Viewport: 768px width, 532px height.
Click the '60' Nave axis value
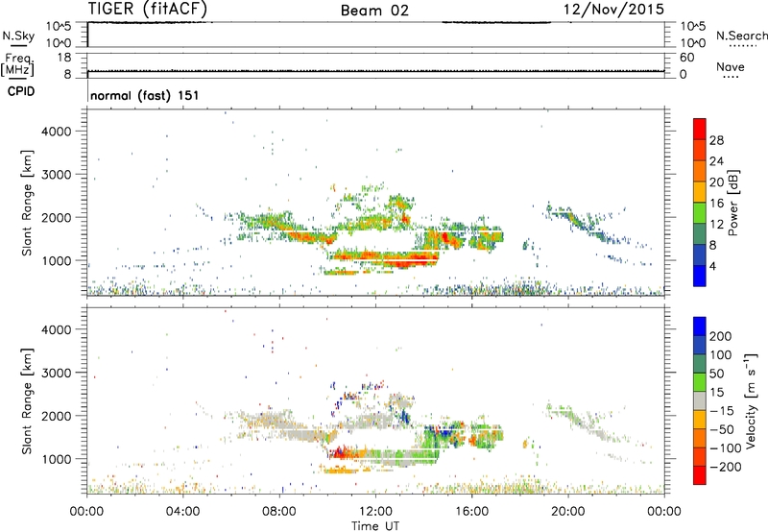click(687, 58)
